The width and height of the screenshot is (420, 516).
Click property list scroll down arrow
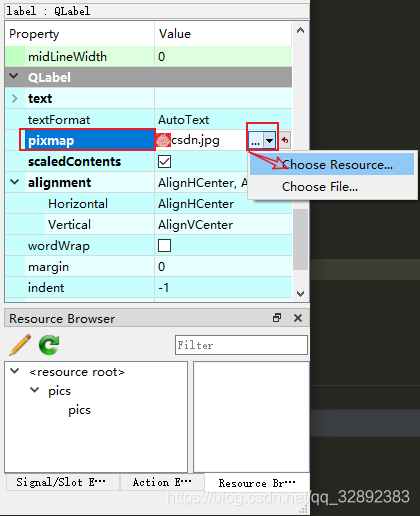click(x=300, y=294)
